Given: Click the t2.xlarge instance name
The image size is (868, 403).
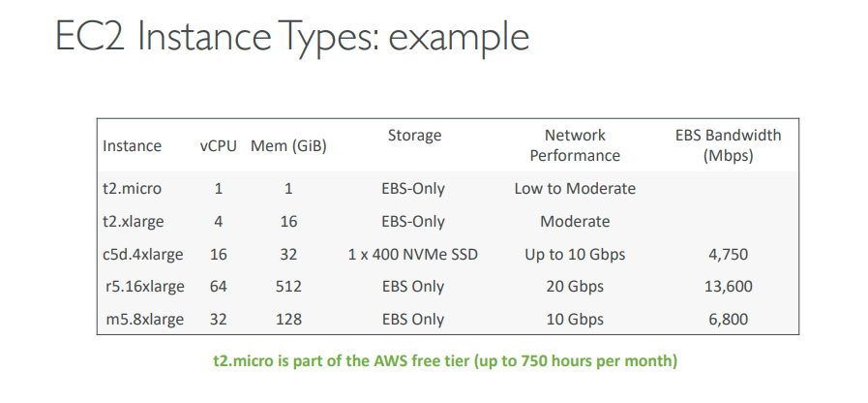Looking at the screenshot, I should click(x=133, y=221).
